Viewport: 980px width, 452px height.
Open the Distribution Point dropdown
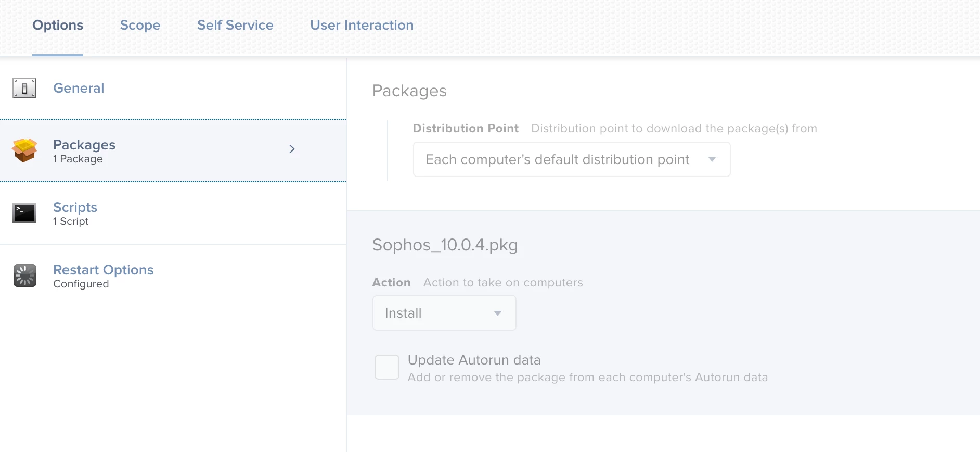tap(571, 159)
